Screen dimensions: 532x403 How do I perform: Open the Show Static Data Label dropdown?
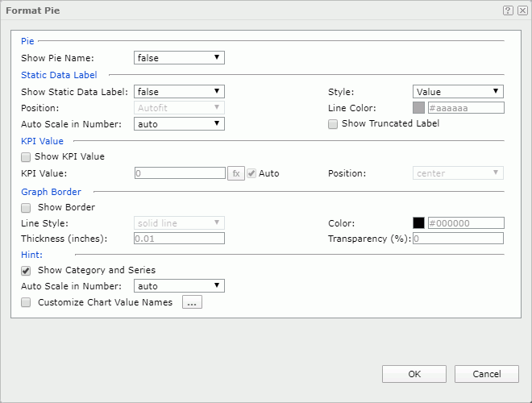179,92
